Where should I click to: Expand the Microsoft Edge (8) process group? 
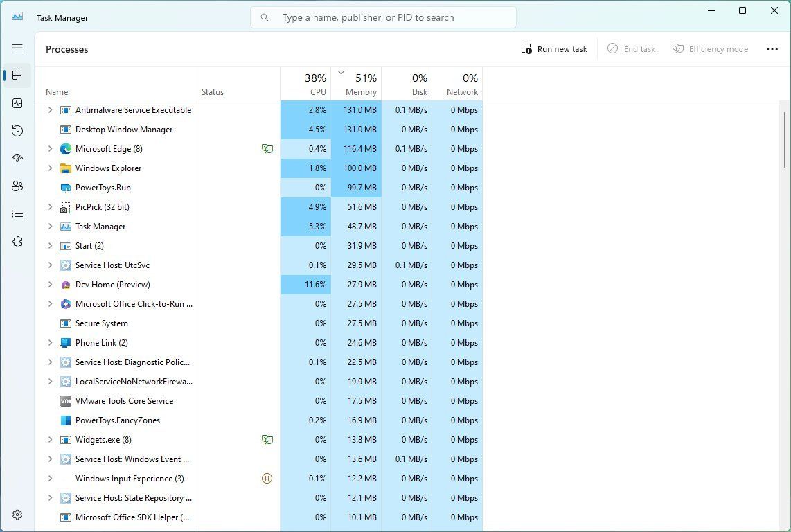50,148
